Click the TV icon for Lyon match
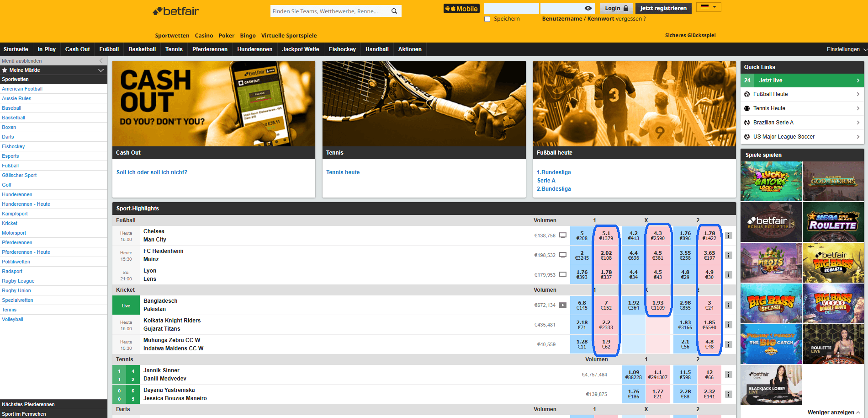The image size is (868, 418). (563, 275)
